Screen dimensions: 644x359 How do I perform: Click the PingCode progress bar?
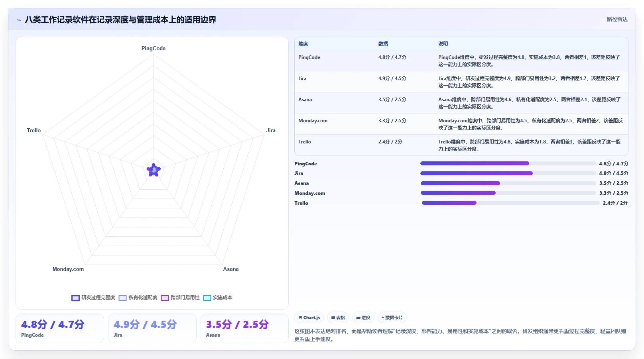point(508,163)
